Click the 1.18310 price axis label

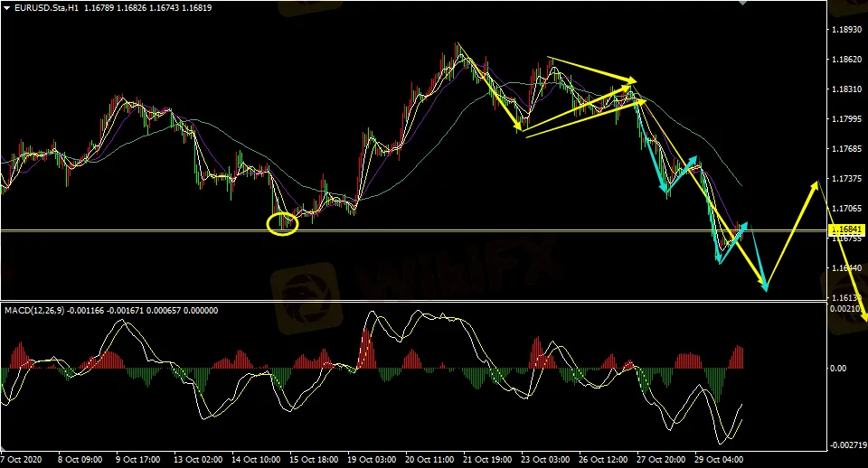coord(847,89)
